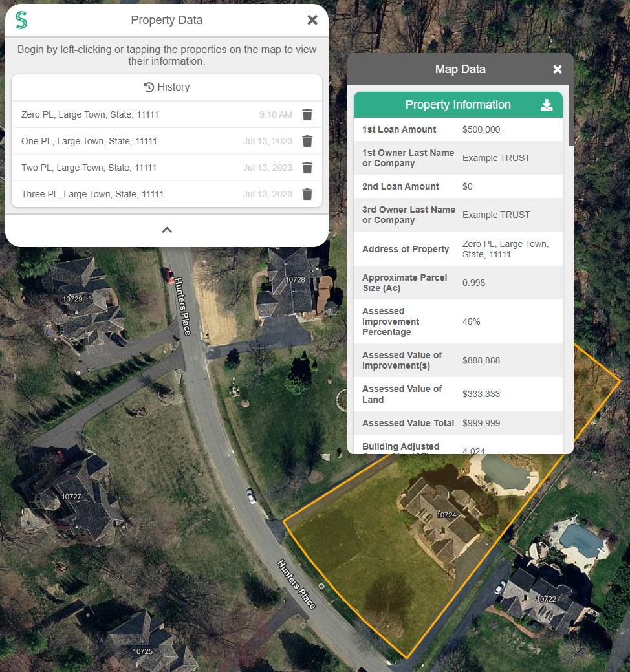
Task: Delete Two PL history entry
Action: 307,168
